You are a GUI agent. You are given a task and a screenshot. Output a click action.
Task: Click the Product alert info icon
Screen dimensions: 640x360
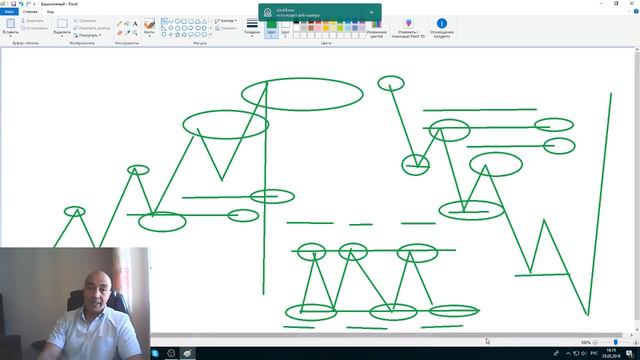click(442, 23)
